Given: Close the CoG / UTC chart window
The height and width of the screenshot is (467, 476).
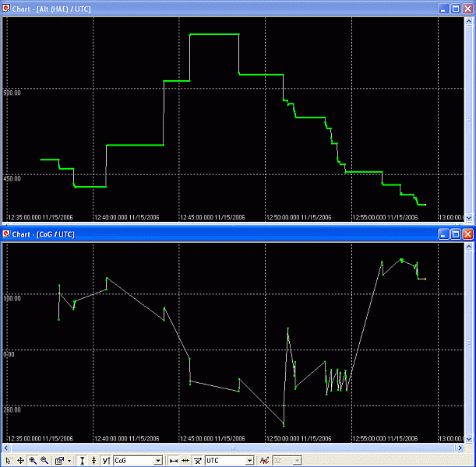Looking at the screenshot, I should [467, 233].
